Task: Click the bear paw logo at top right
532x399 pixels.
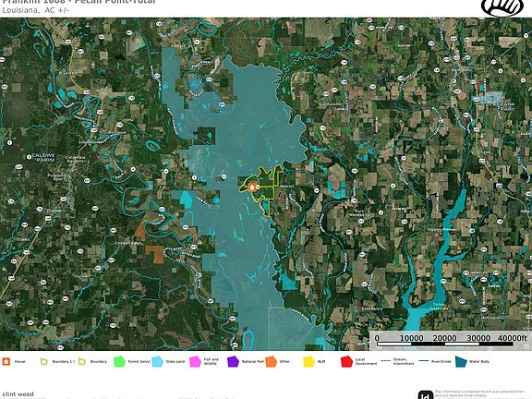Action: coord(502,7)
